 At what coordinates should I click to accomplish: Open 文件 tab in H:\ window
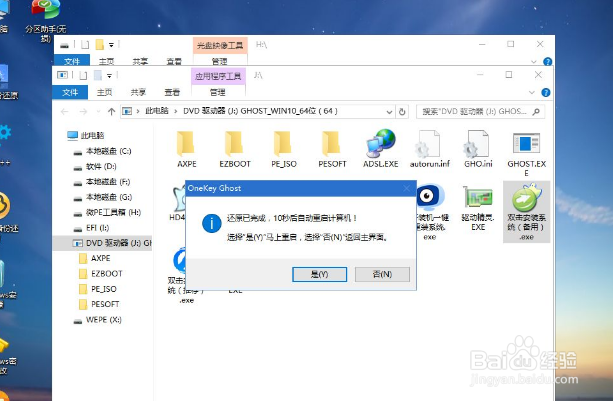click(72, 61)
